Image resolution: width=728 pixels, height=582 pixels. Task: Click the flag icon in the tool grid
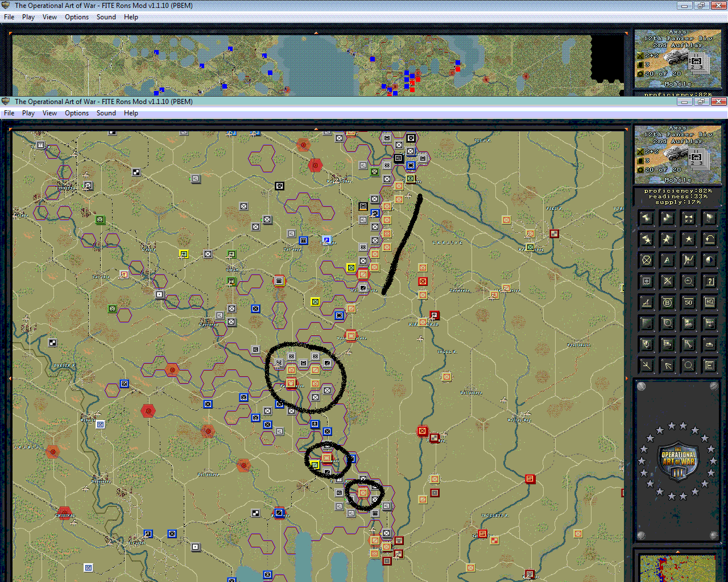click(x=710, y=218)
